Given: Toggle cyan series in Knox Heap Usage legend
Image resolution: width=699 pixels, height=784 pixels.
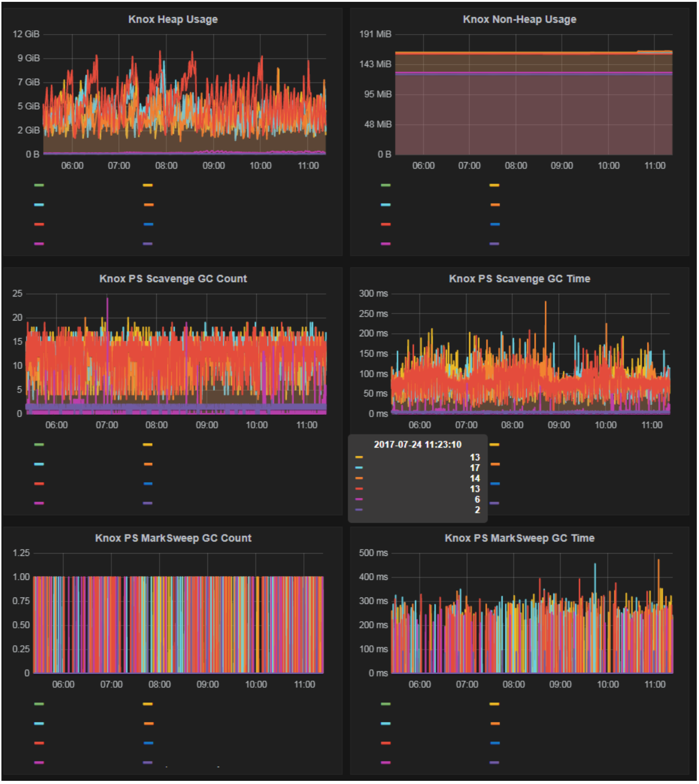Looking at the screenshot, I should 39,205.
